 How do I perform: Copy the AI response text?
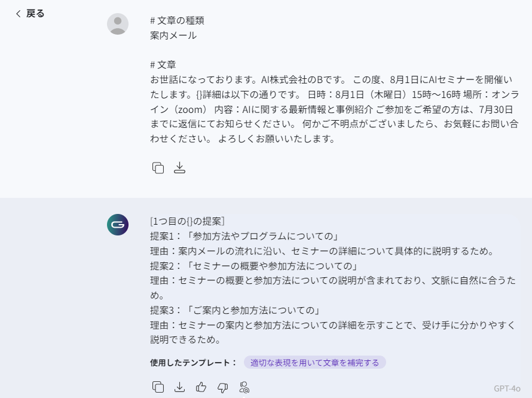tap(158, 387)
